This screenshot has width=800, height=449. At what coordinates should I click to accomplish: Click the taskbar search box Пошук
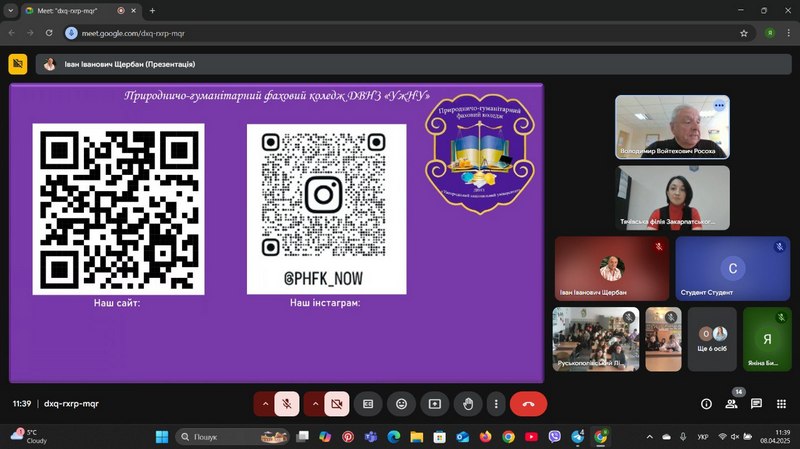232,437
